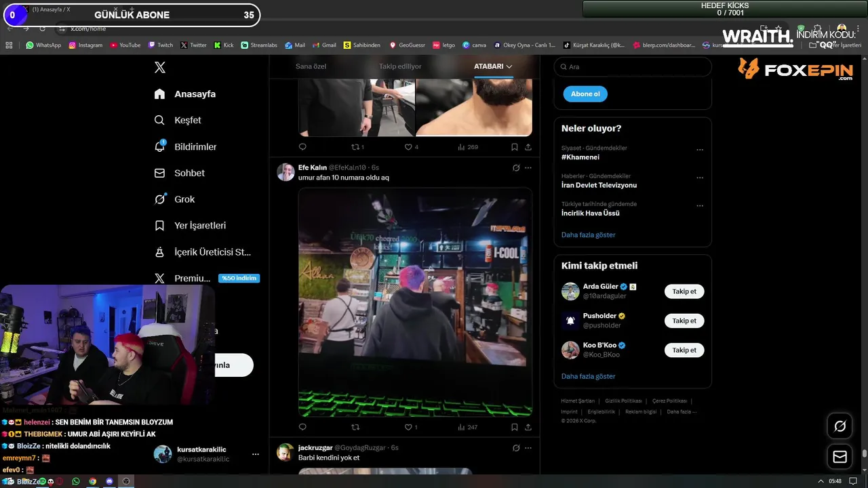Open YouTube bookmark

pos(125,45)
